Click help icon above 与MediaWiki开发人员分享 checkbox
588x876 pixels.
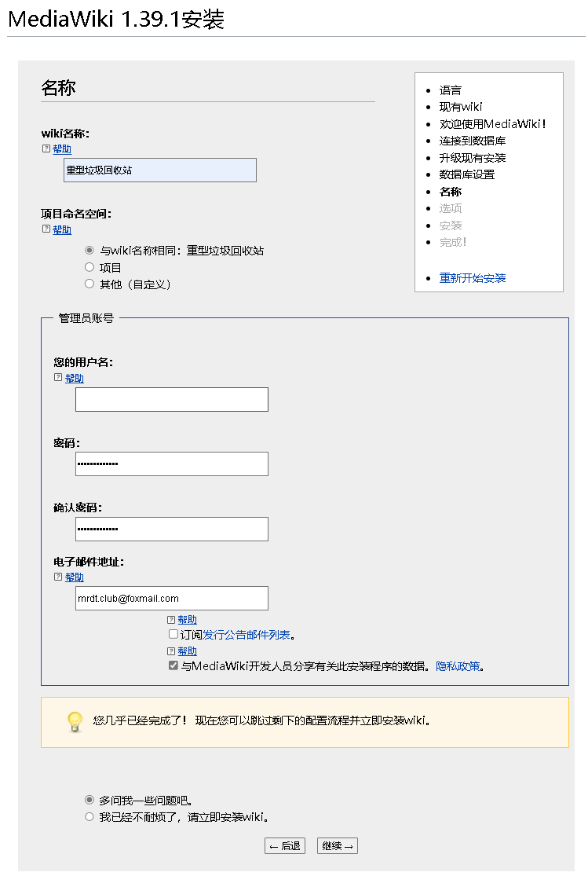tap(171, 651)
